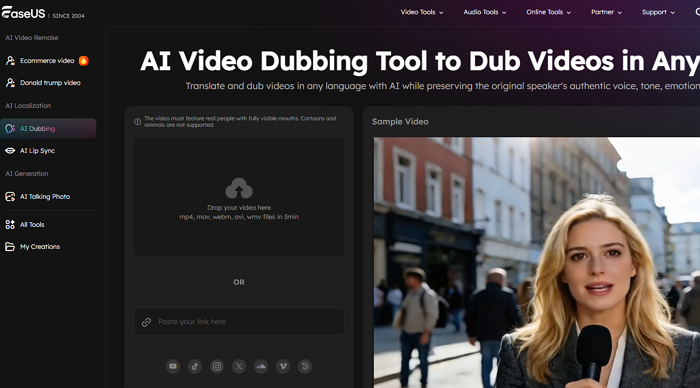
Task: Expand the Online Tools menu
Action: click(549, 12)
